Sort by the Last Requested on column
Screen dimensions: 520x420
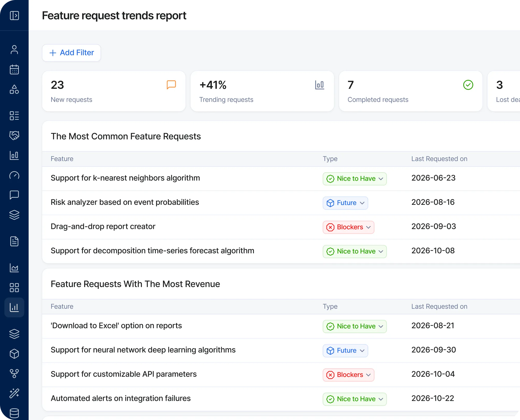(439, 159)
